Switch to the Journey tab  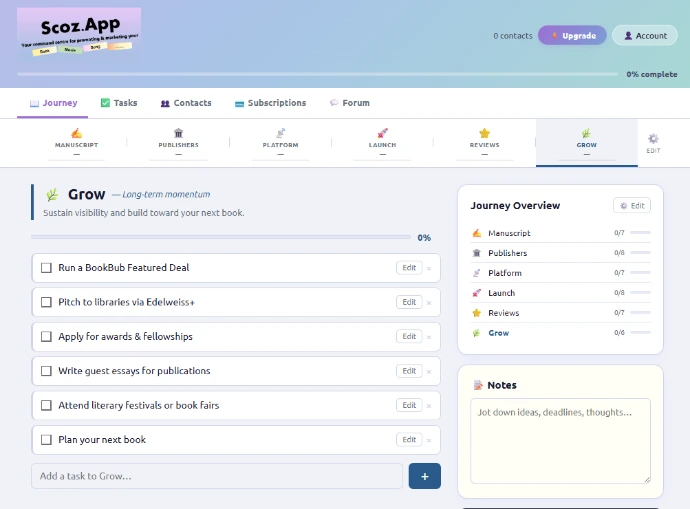pos(53,103)
